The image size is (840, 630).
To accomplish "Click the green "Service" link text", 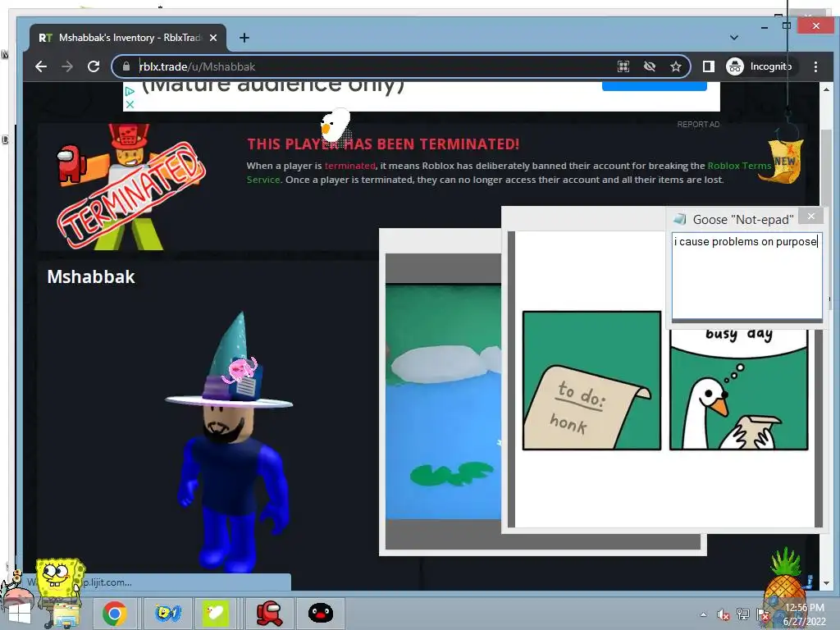I will click(x=263, y=180).
